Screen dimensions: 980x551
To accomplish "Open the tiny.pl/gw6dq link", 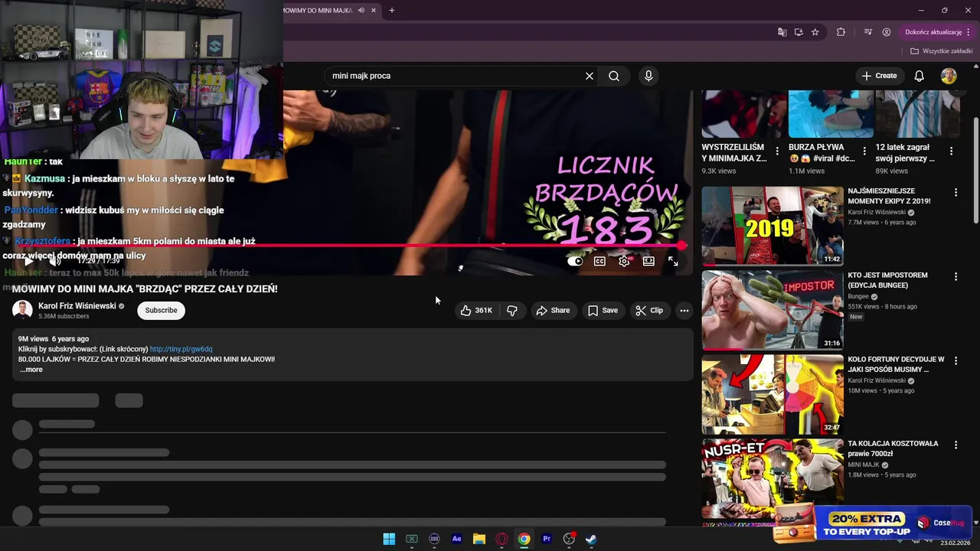I will click(x=181, y=349).
